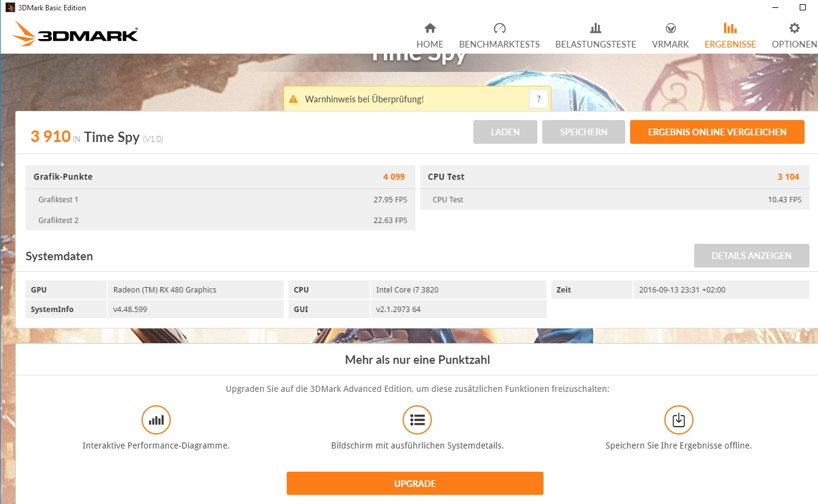The width and height of the screenshot is (818, 504).
Task: Click the GUI version v2.1.2973 64
Action: (x=398, y=309)
